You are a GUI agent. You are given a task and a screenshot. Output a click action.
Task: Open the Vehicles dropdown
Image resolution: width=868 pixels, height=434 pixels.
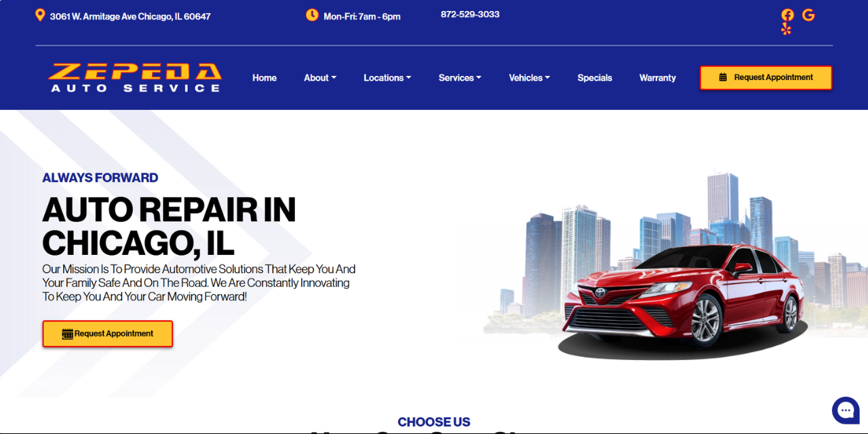coord(529,77)
